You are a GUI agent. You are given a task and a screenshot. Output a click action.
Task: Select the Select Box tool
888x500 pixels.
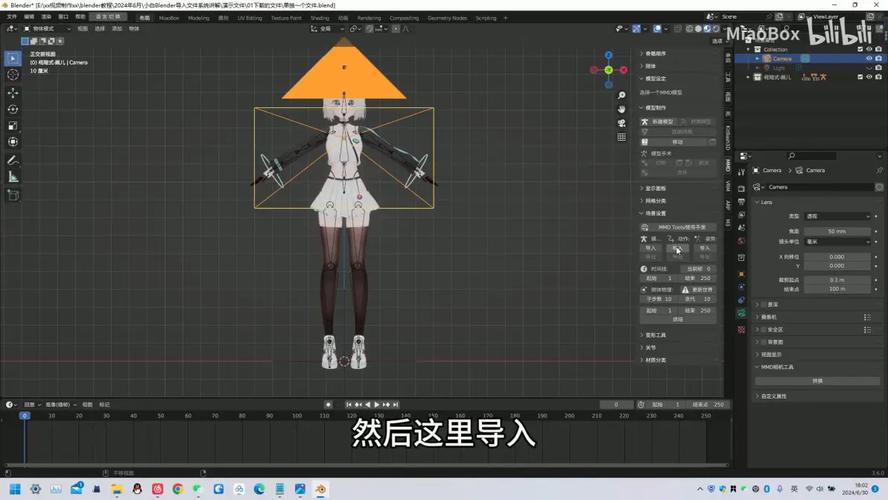13,58
